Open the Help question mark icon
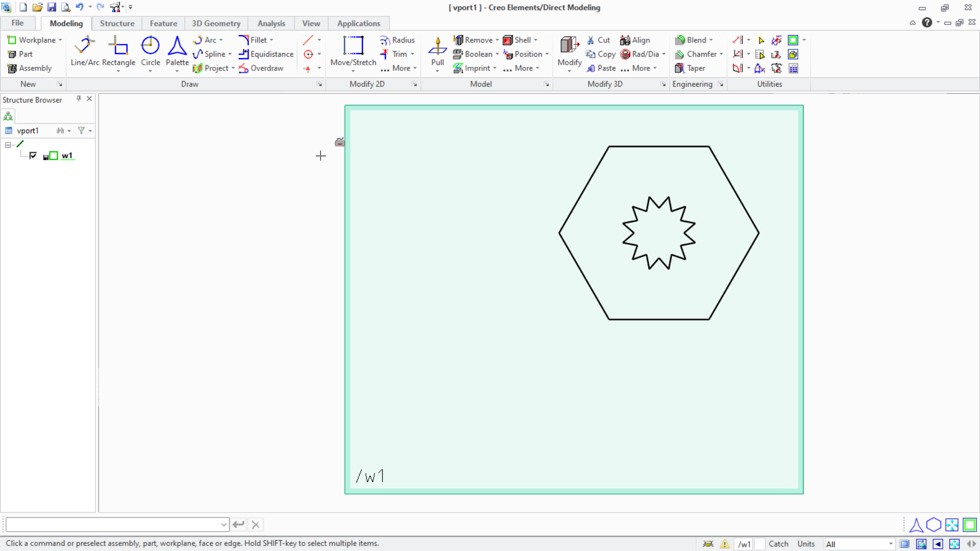The width and height of the screenshot is (980, 551). click(x=927, y=22)
